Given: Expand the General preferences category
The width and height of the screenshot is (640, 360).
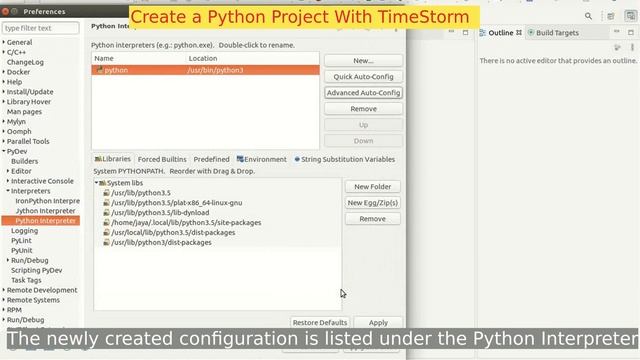Looking at the screenshot, I should tap(4, 42).
